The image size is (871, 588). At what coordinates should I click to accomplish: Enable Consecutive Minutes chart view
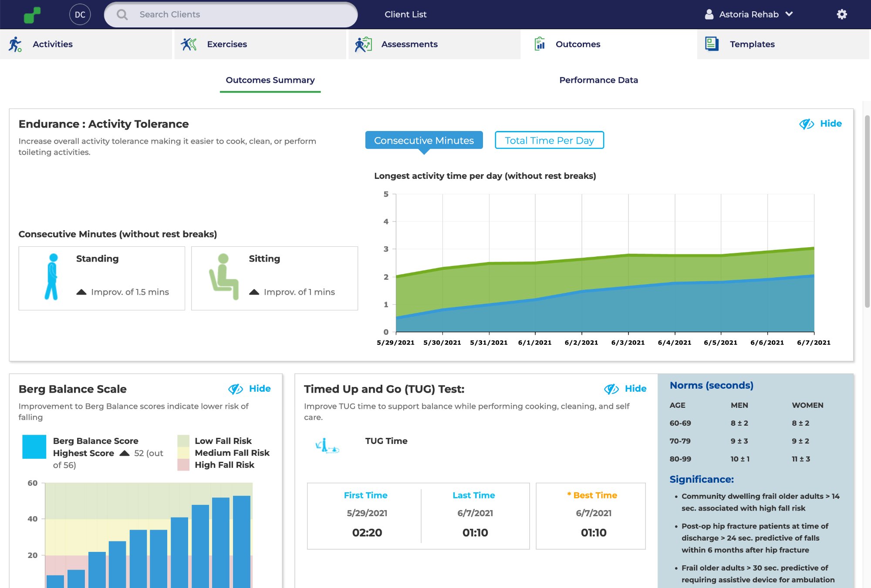424,140
